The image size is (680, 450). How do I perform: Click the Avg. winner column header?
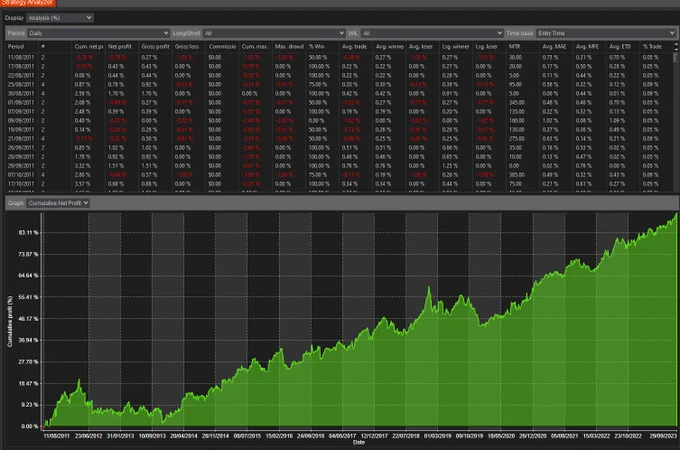[389, 46]
